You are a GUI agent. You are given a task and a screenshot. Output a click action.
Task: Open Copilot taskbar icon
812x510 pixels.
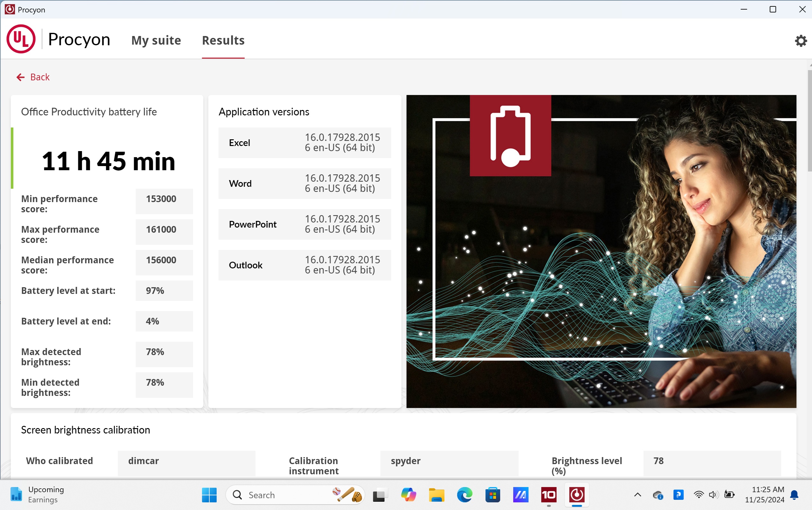[408, 495]
